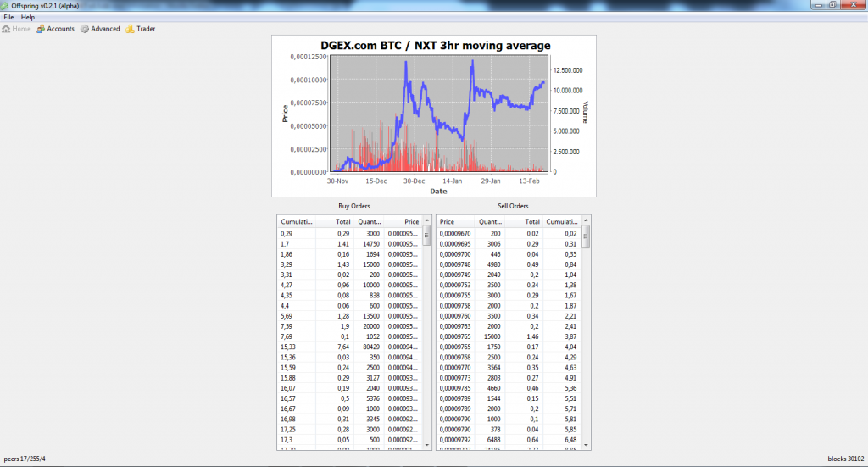Click the Advanced gear icon
Viewport: 868px width, 467px height.
pyautogui.click(x=85, y=29)
